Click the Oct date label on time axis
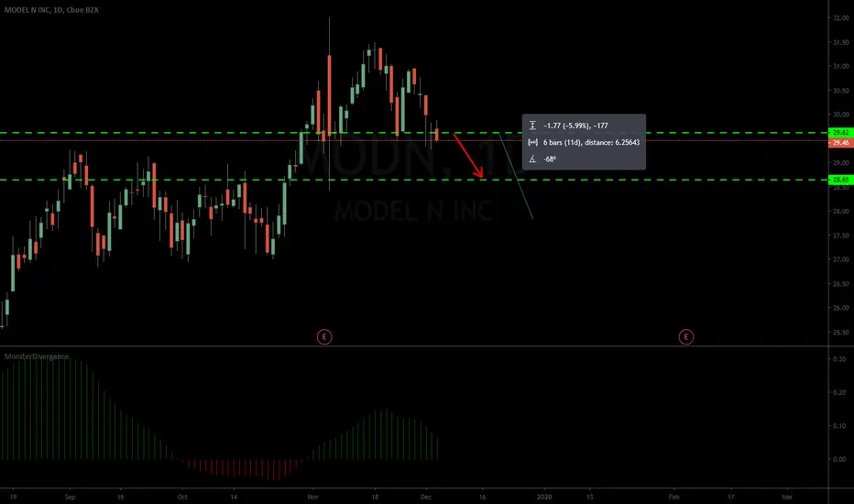This screenshot has width=854, height=504. 182,497
